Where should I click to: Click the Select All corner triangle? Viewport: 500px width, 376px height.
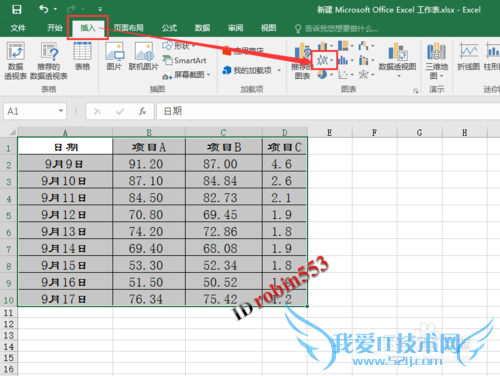(x=12, y=132)
